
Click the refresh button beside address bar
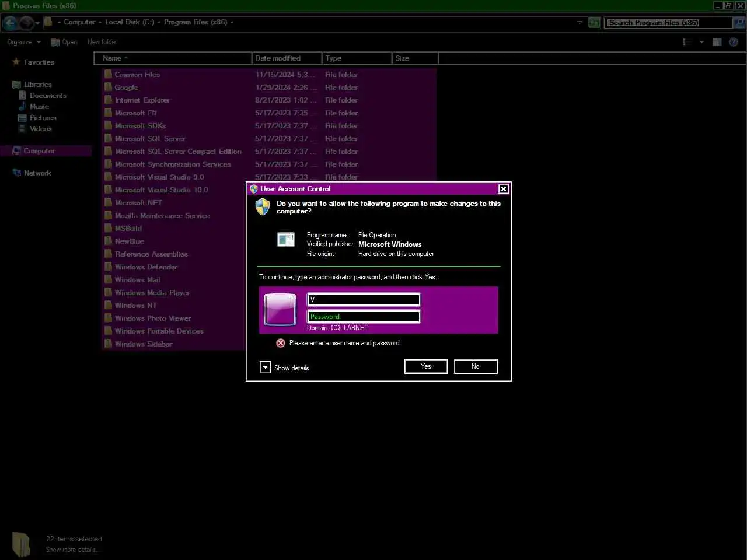click(x=594, y=23)
